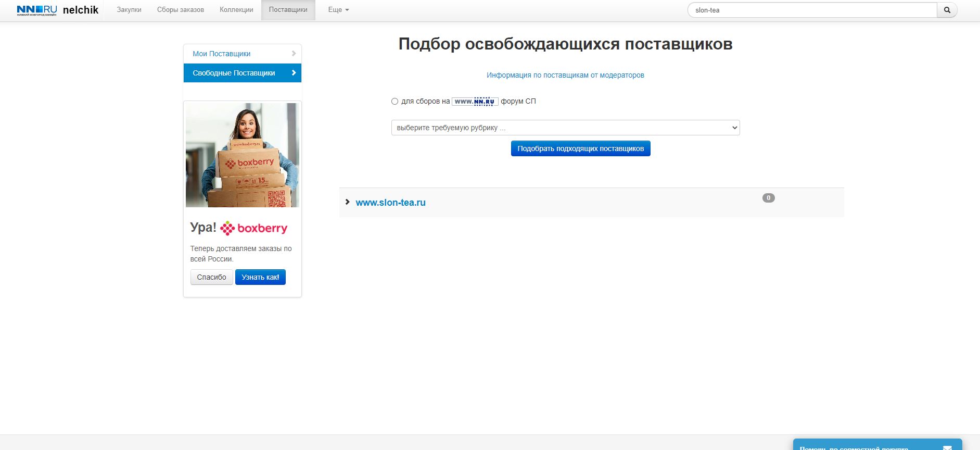Click the www.nn.ru forum badge
The height and width of the screenshot is (450, 980).
[x=475, y=102]
